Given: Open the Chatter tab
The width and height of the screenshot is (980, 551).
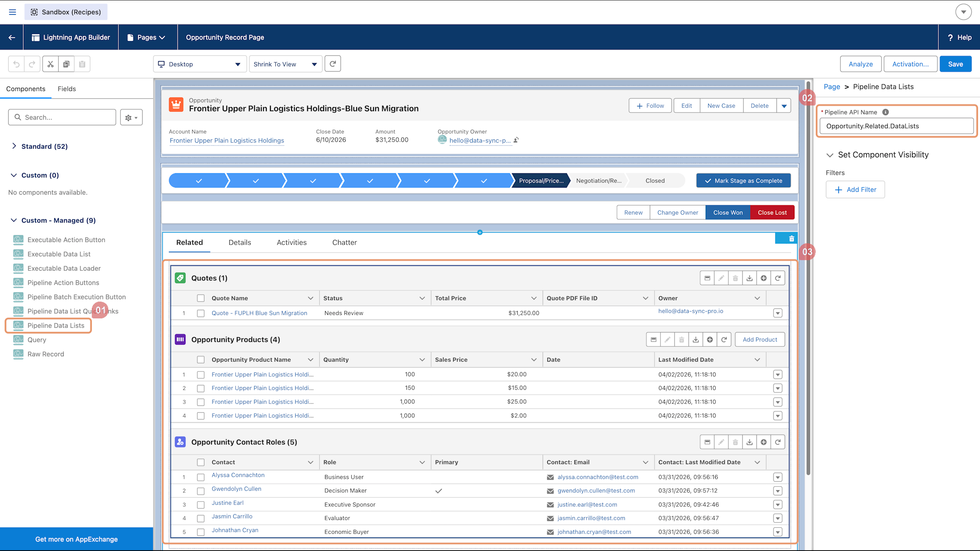Looking at the screenshot, I should coord(344,242).
